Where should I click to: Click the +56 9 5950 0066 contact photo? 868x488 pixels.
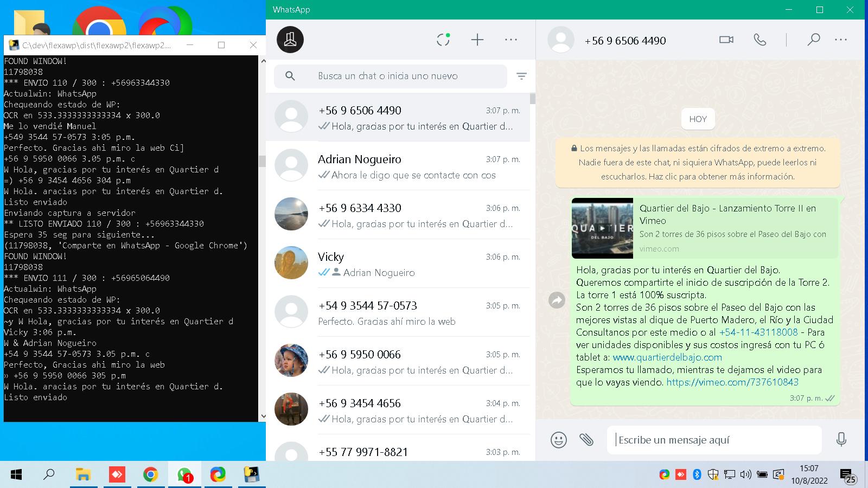(291, 361)
